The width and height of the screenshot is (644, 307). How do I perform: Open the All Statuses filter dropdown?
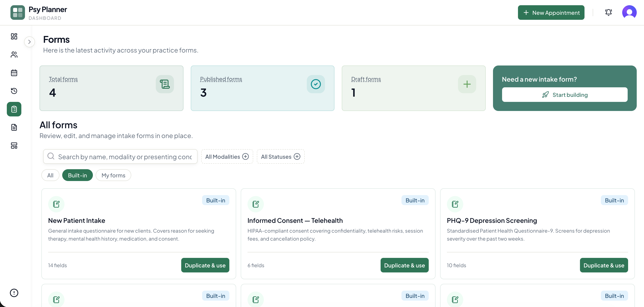click(280, 156)
